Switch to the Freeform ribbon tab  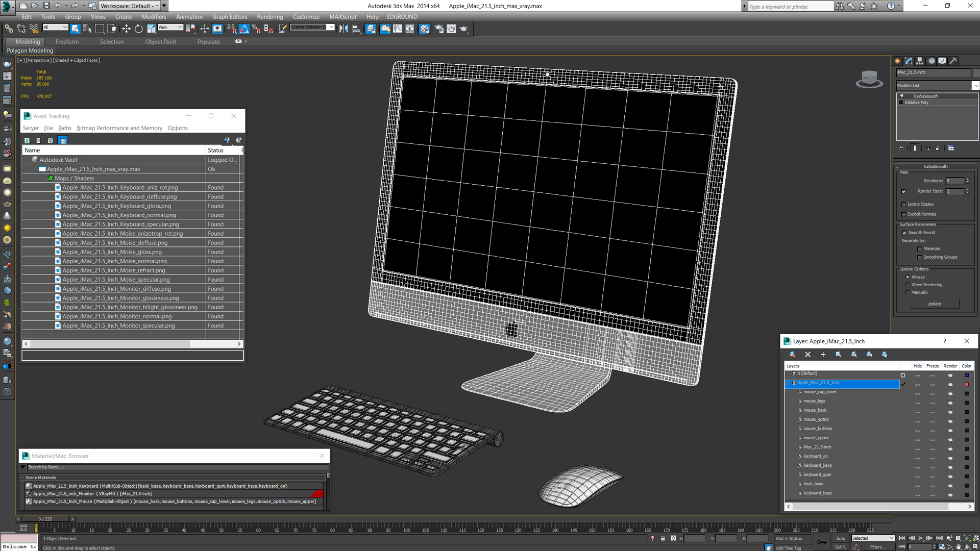(x=67, y=42)
